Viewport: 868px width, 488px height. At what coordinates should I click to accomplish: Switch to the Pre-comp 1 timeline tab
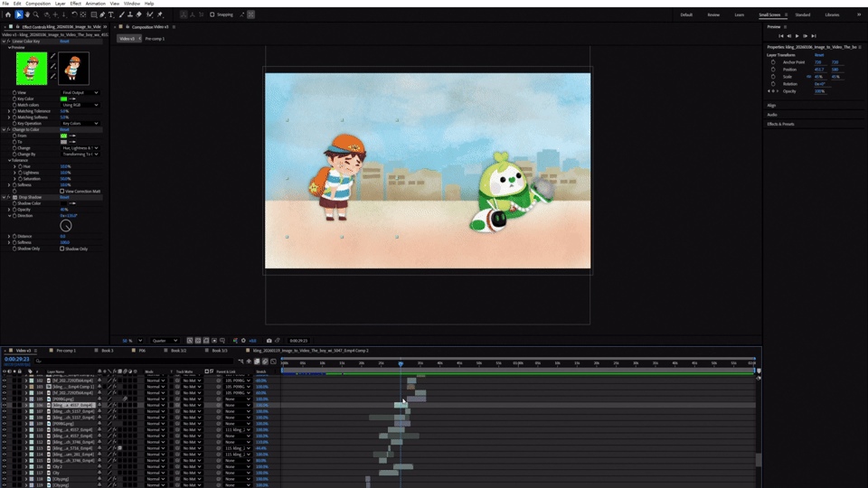(x=66, y=351)
